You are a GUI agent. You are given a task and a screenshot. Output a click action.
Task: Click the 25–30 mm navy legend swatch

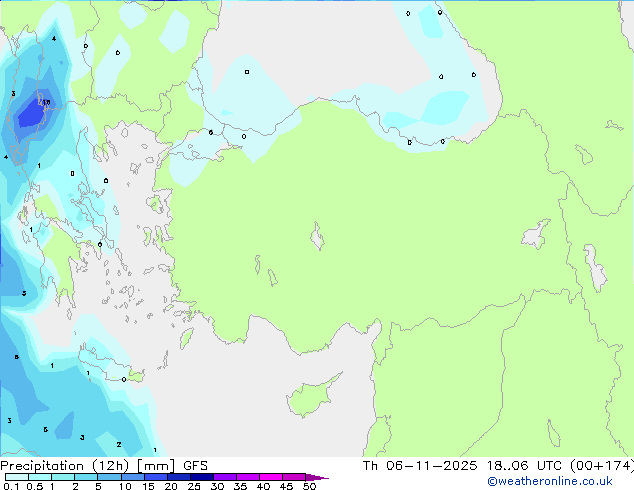(x=202, y=477)
